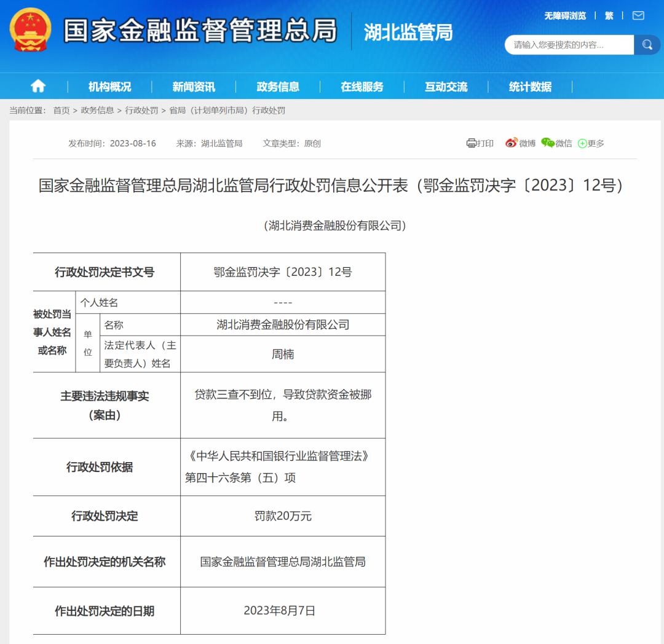Click the date cell 2023年8月7日
The width and height of the screenshot is (664, 644).
coord(283,611)
